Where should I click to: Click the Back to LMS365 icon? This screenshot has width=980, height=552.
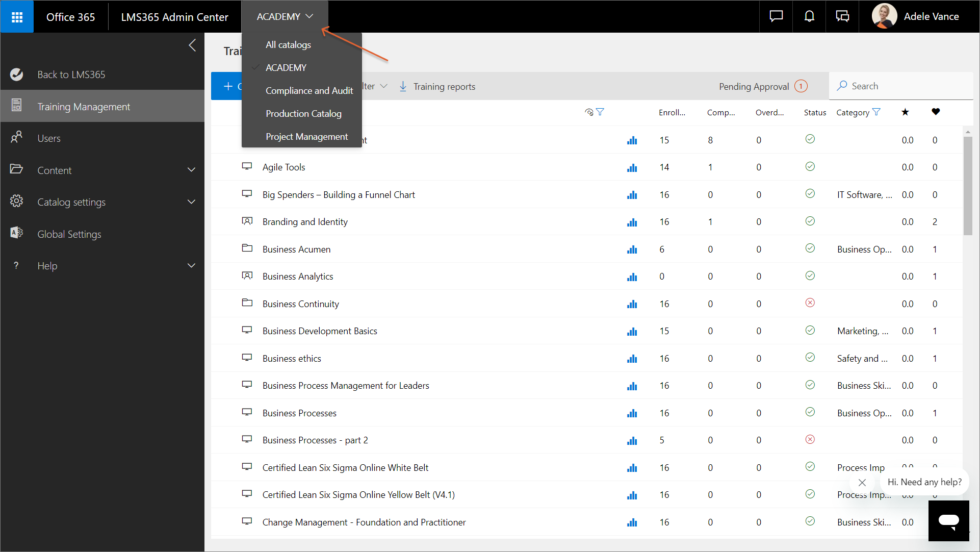coord(17,74)
